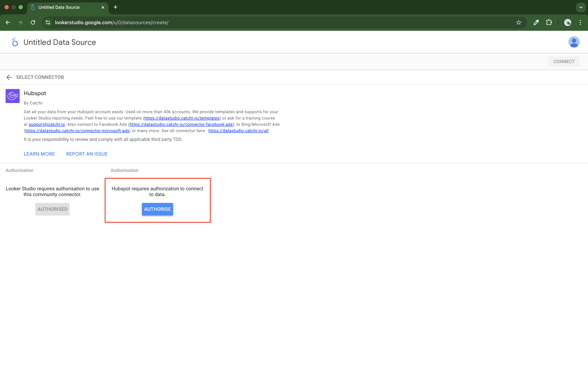This screenshot has width=588, height=368.
Task: Open the connector-microsoft-ads link
Action: pos(77,131)
